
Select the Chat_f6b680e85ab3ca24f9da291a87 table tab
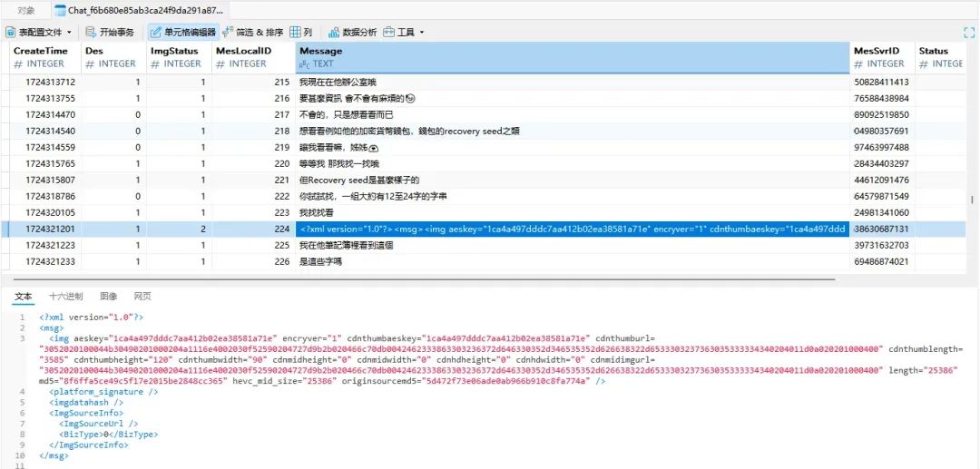140,11
